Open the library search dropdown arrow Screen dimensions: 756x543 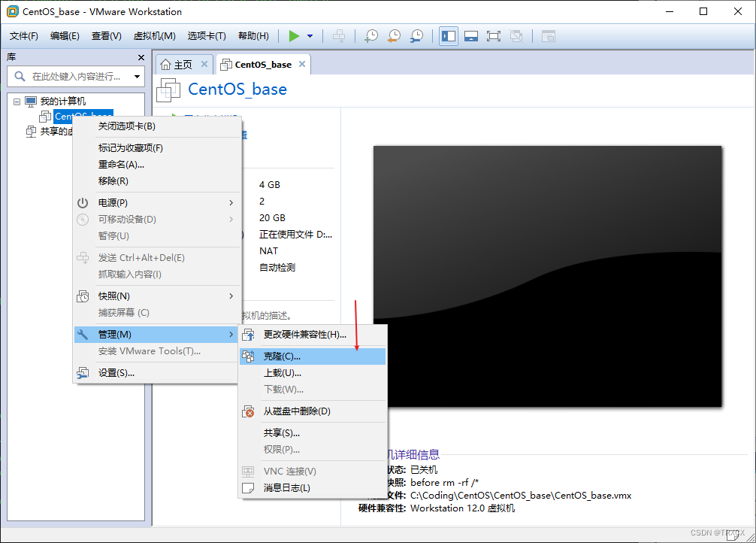click(x=137, y=76)
